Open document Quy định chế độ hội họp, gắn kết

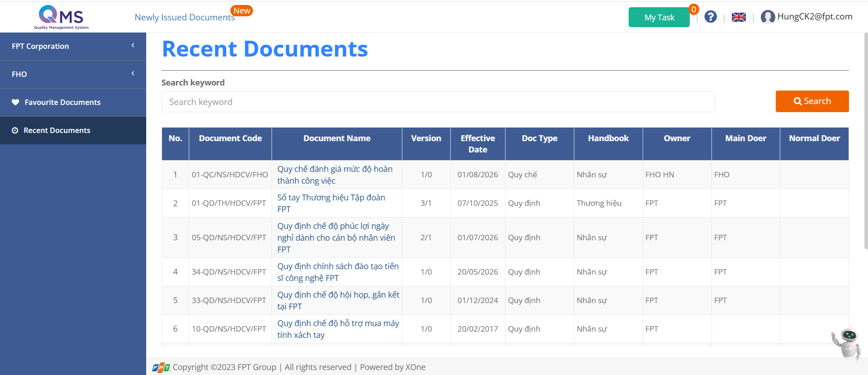click(339, 300)
